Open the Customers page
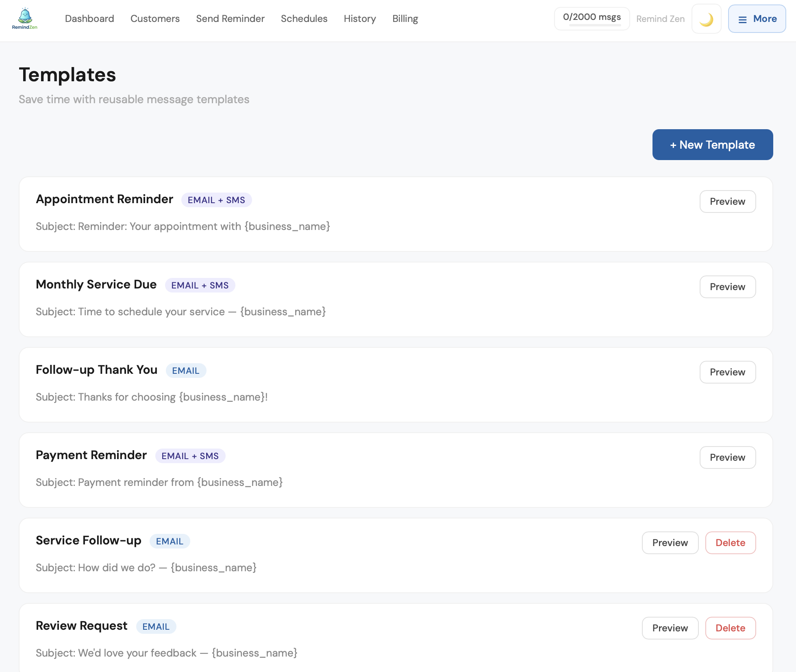 click(x=155, y=19)
